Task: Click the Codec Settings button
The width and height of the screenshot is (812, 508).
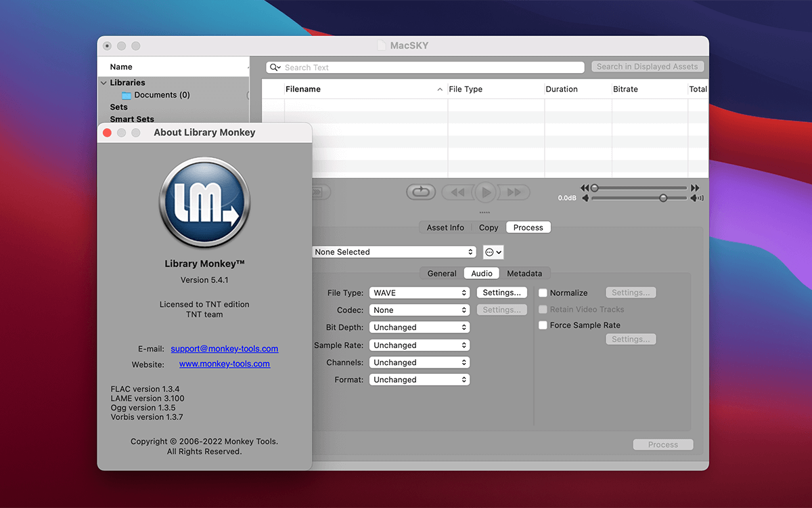Action: point(502,310)
